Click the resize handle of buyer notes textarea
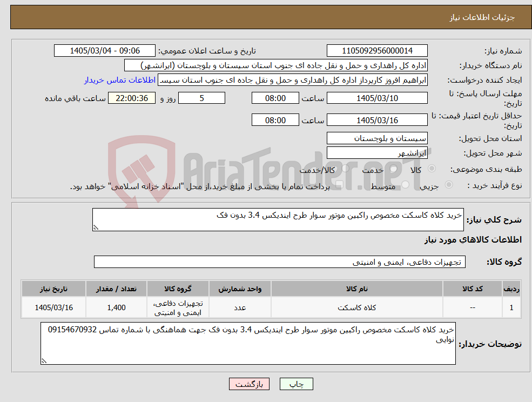The width and height of the screenshot is (532, 402). click(44, 361)
